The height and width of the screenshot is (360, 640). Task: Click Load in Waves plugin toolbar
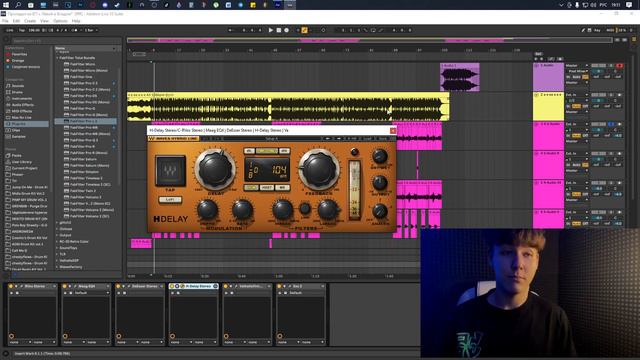pos(368,139)
